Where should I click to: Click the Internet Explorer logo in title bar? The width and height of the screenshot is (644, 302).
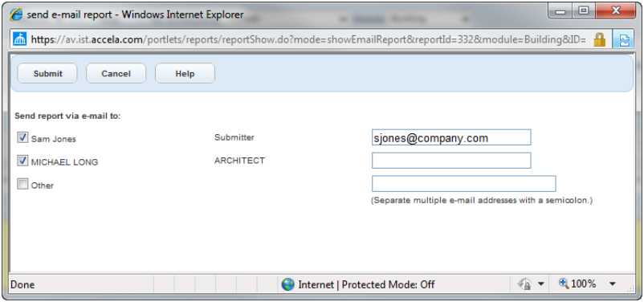point(16,14)
